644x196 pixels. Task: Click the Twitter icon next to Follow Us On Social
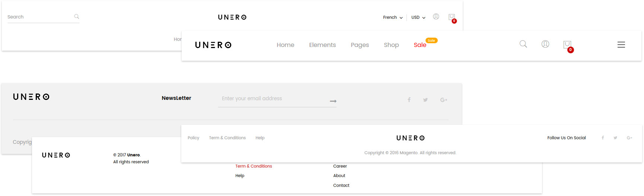point(615,138)
